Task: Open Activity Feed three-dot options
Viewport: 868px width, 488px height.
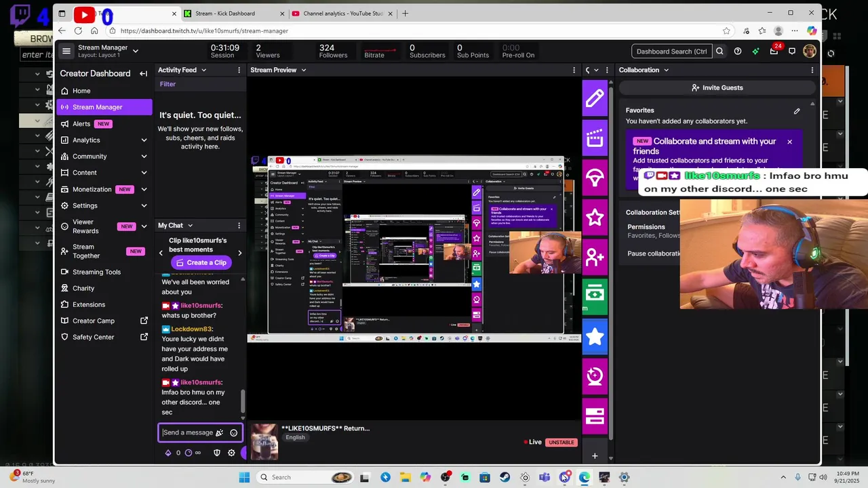Action: [x=239, y=70]
